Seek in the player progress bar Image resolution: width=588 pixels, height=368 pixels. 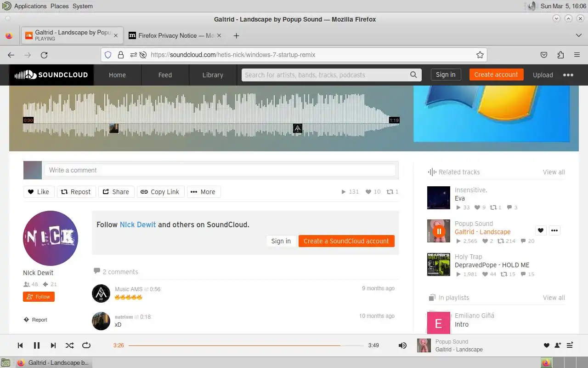pos(246,345)
